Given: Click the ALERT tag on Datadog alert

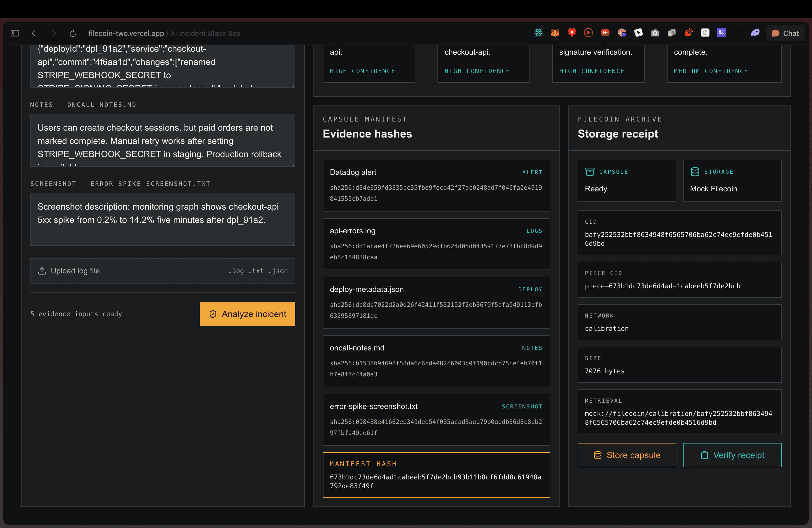Looking at the screenshot, I should pos(532,172).
